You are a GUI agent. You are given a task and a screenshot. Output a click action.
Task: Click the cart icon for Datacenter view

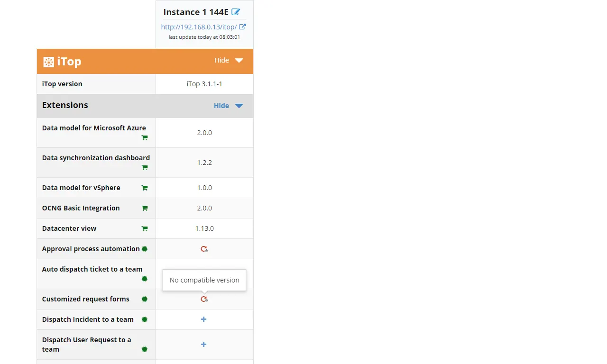145,228
